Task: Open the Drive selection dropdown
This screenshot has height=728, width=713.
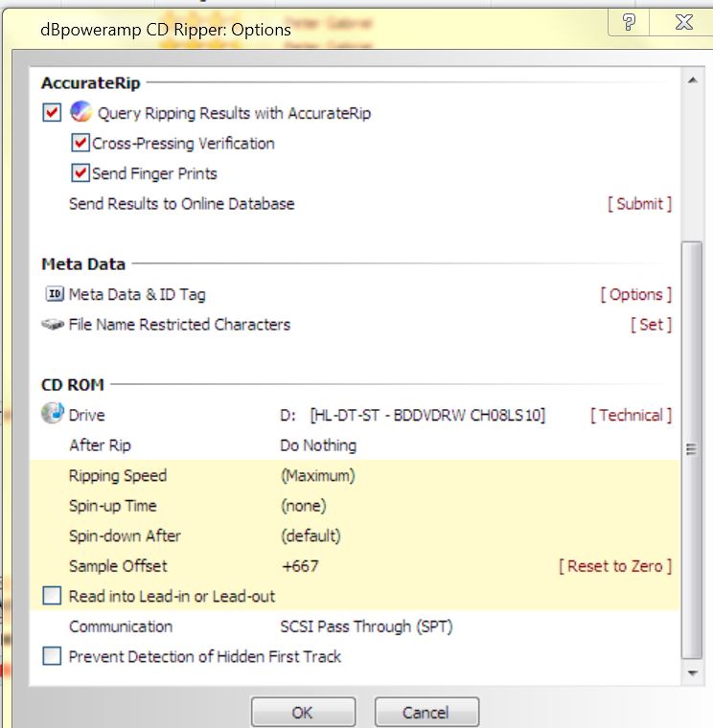Action: point(412,416)
